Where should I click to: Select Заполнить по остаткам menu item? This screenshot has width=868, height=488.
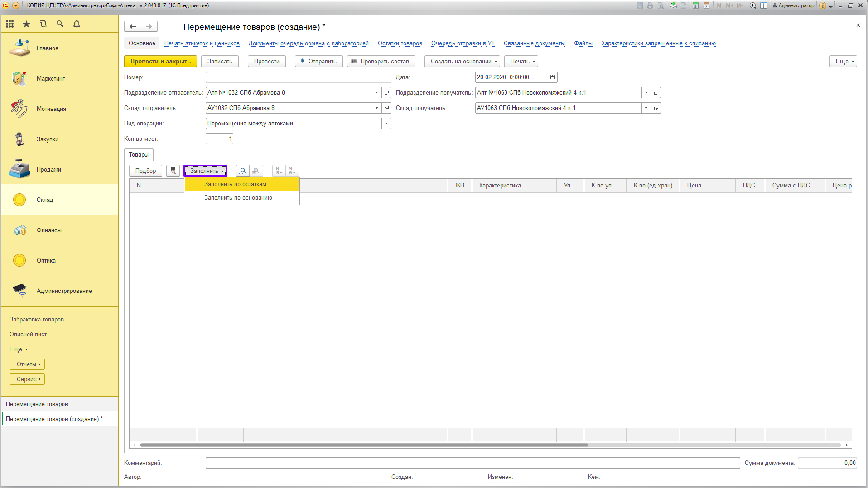[235, 184]
